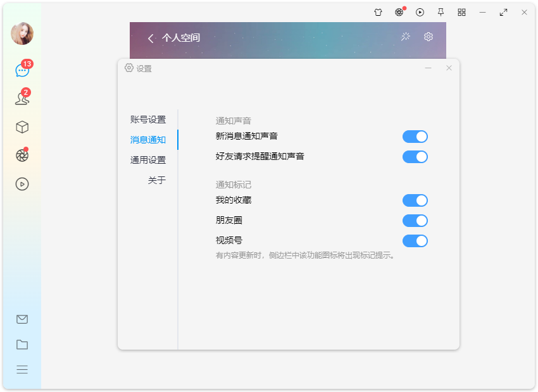Click the 有内容更新时 hint text
This screenshot has height=392, width=538.
point(305,255)
